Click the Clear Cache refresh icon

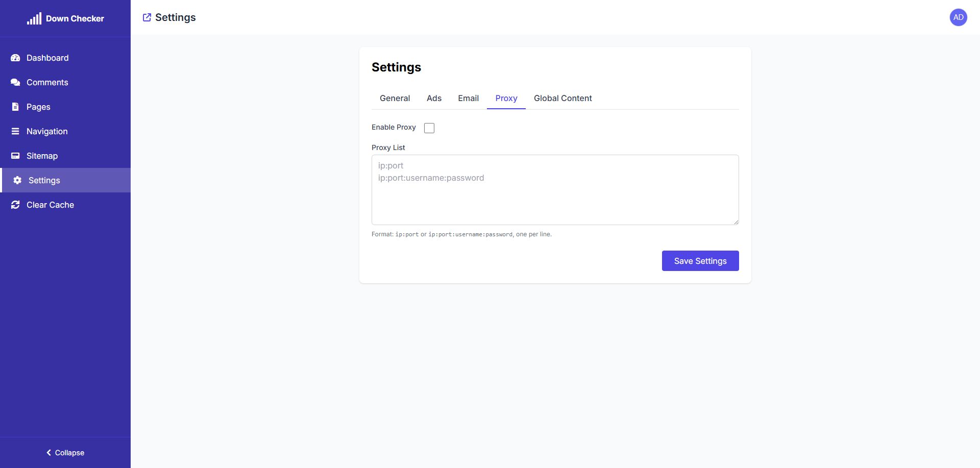coord(15,205)
